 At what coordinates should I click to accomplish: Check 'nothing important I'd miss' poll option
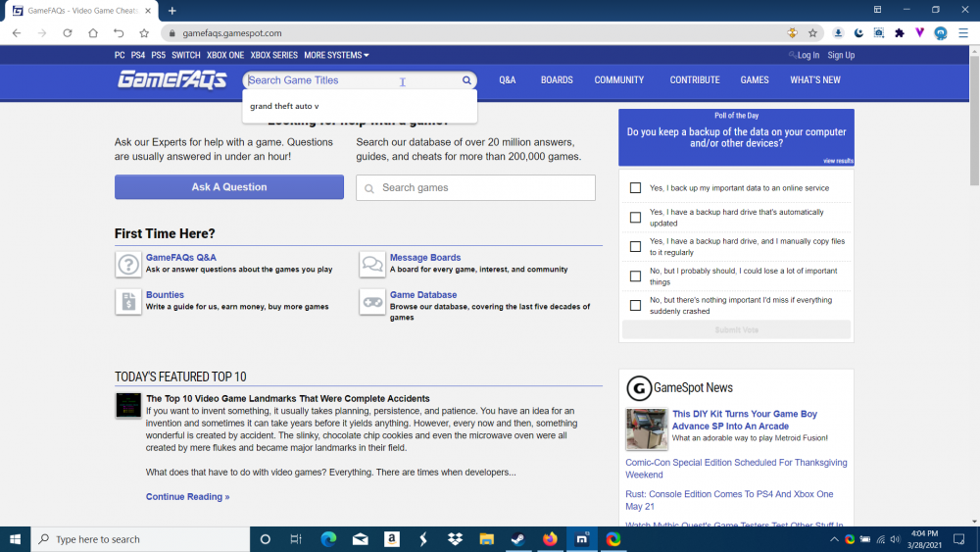(x=635, y=306)
